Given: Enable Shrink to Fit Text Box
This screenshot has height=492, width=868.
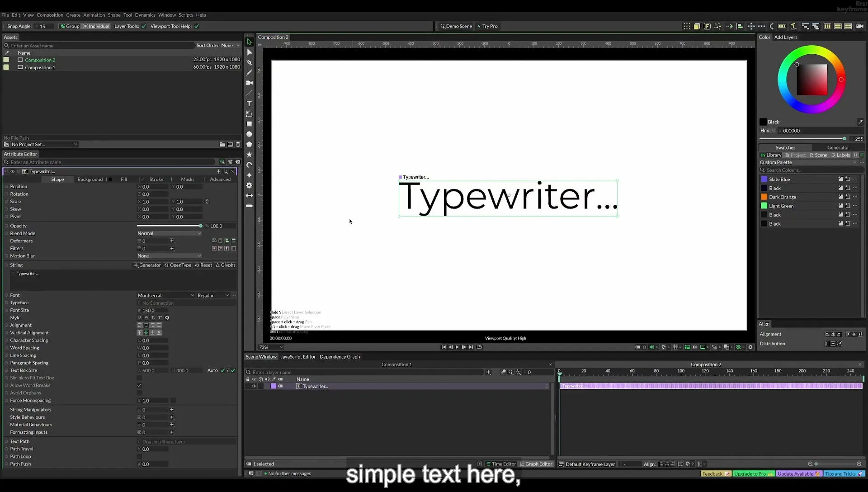Looking at the screenshot, I should pyautogui.click(x=139, y=378).
